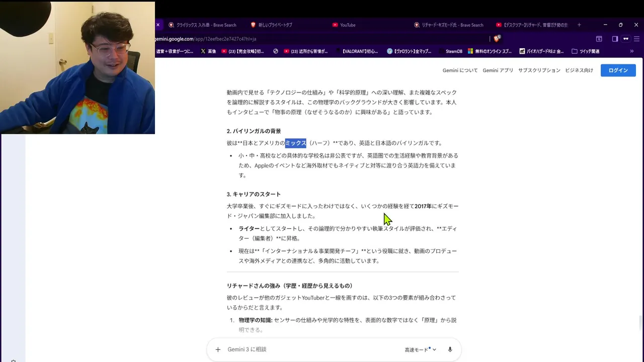
Task: Switch to the 新しいプライベートタブ tab
Action: (271, 25)
